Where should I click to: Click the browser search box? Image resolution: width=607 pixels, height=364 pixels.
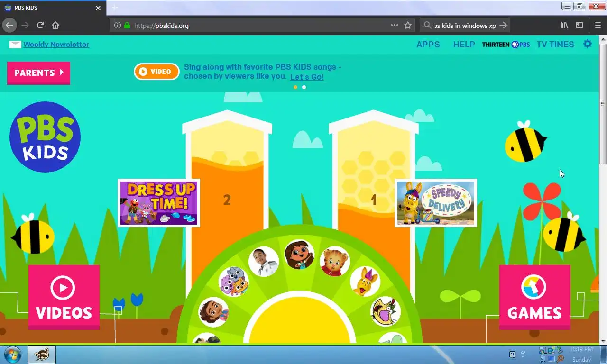click(x=465, y=26)
